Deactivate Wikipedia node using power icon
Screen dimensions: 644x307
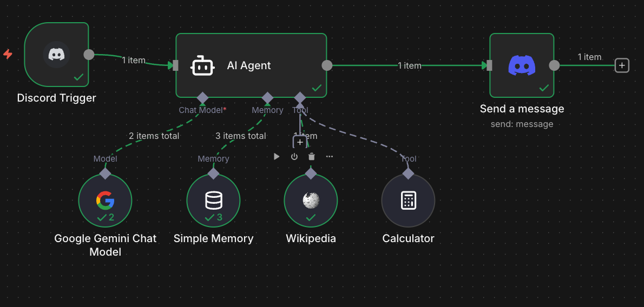coord(294,157)
